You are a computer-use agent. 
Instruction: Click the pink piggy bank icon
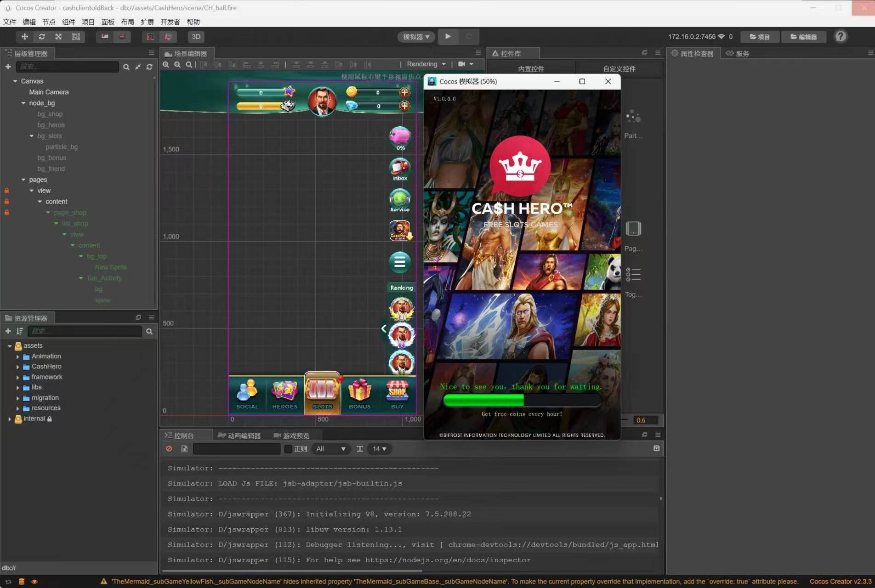click(x=400, y=138)
